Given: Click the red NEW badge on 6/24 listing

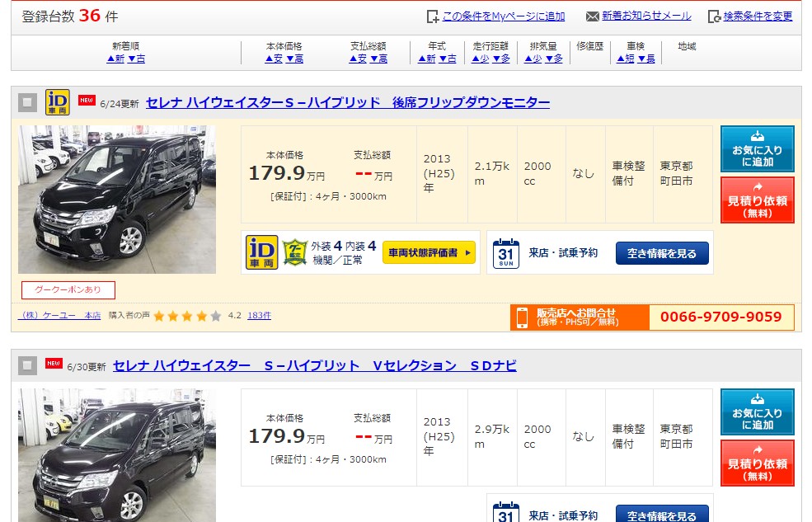Looking at the screenshot, I should [x=87, y=100].
